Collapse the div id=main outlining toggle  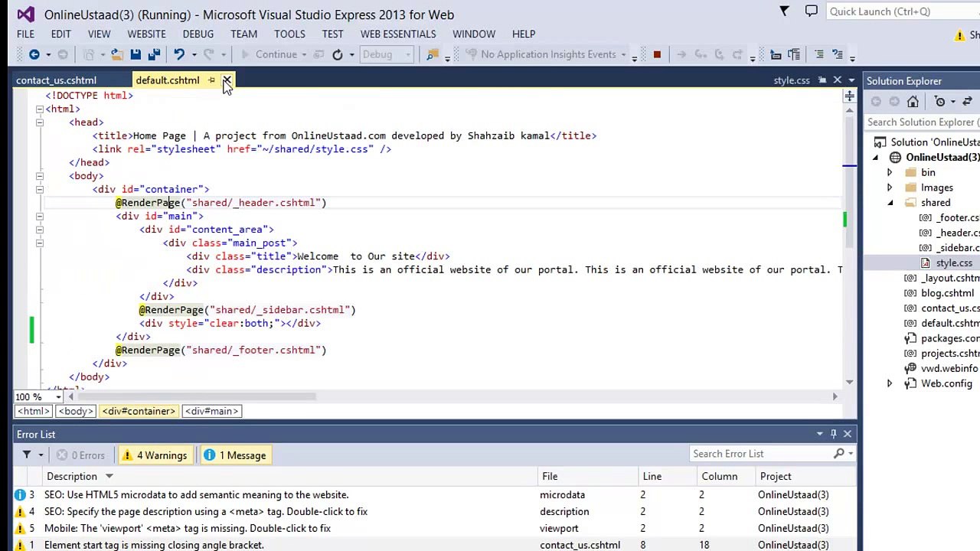pyautogui.click(x=40, y=216)
